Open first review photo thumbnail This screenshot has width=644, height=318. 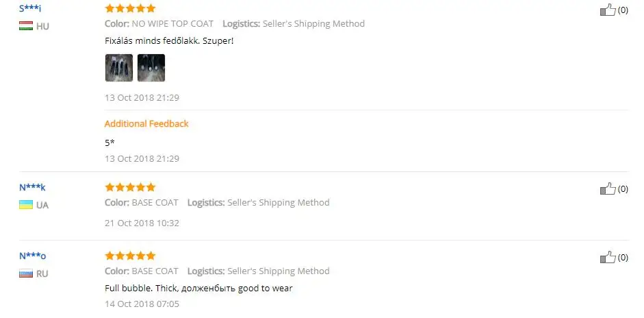(x=119, y=68)
